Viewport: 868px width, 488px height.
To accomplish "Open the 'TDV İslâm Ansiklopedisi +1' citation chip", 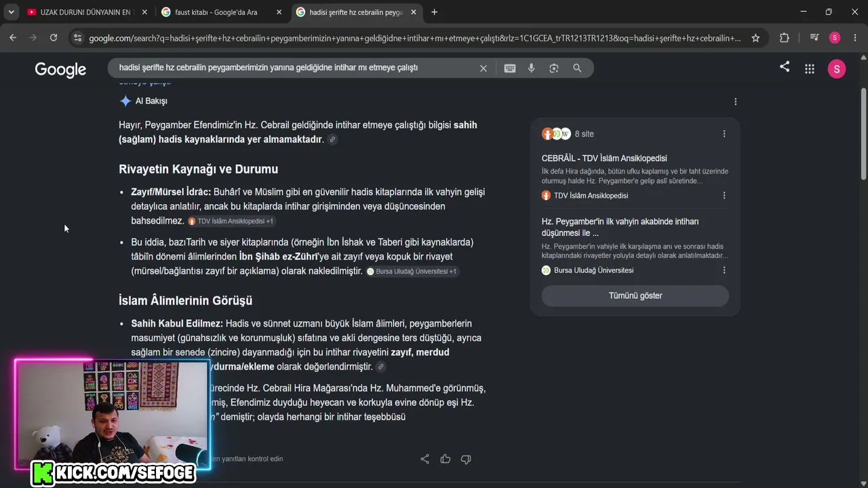I will pyautogui.click(x=231, y=221).
